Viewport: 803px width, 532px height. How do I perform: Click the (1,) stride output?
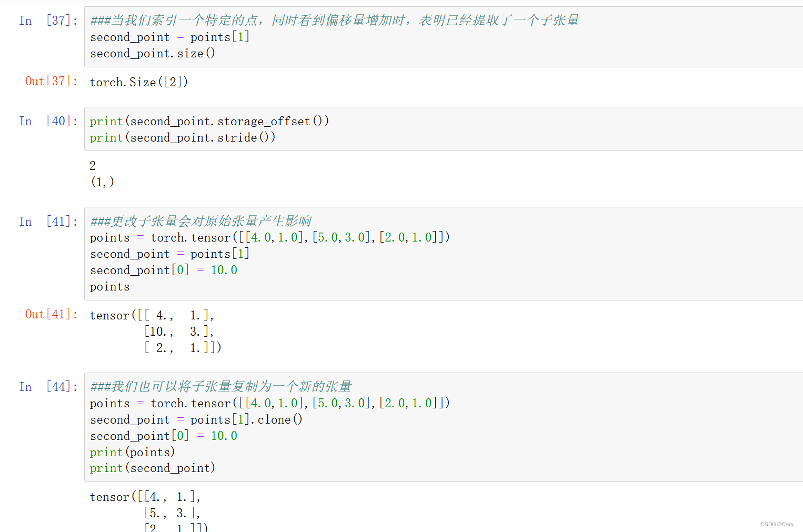[102, 181]
